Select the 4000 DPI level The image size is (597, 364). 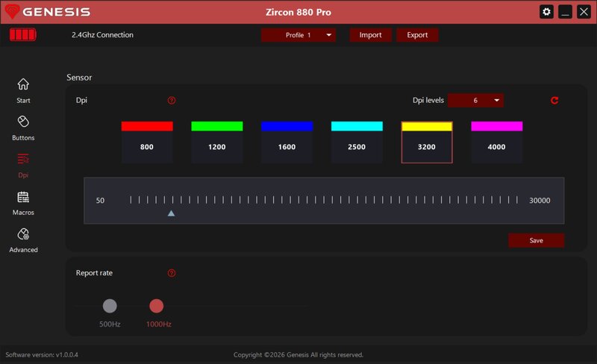[x=497, y=147]
